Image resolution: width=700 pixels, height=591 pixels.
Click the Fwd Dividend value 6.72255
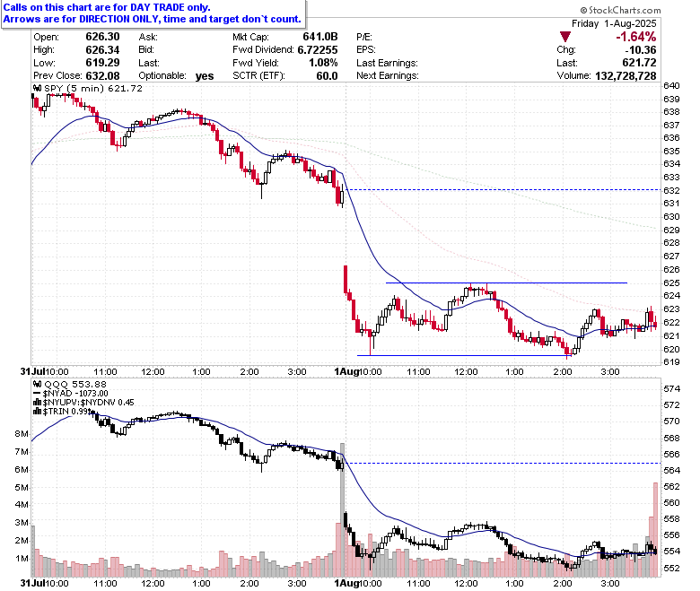(318, 49)
